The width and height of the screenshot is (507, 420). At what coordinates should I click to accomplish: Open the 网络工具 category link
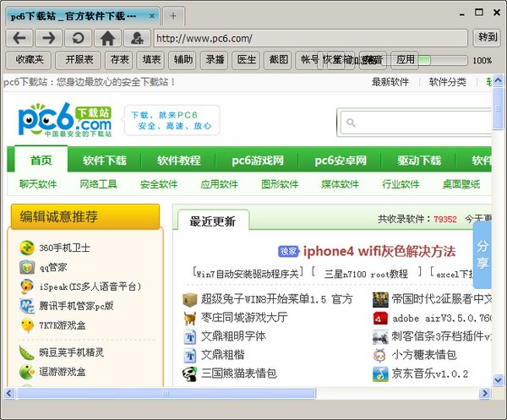click(98, 184)
